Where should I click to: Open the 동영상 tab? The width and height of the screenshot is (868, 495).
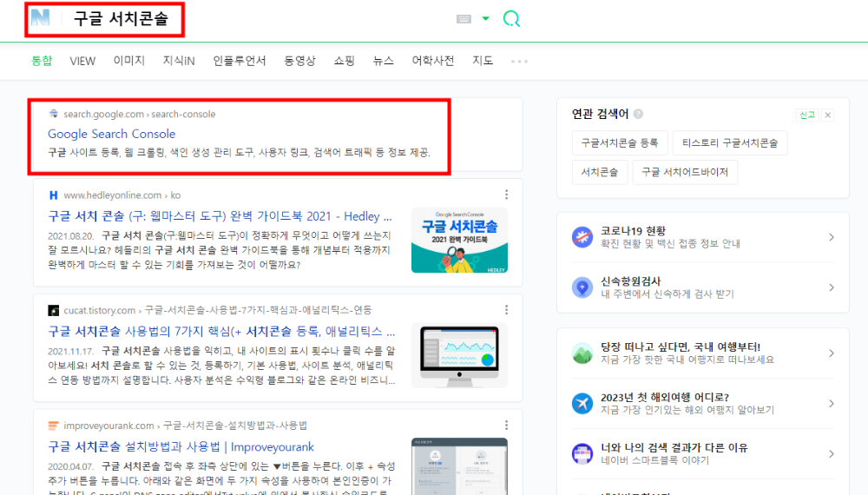tap(299, 61)
